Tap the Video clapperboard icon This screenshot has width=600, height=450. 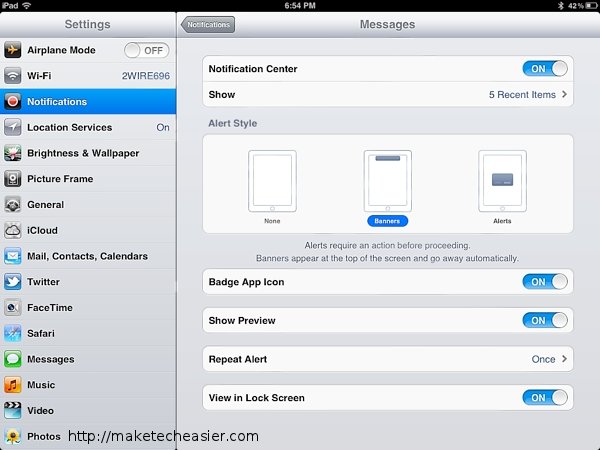[x=13, y=411]
